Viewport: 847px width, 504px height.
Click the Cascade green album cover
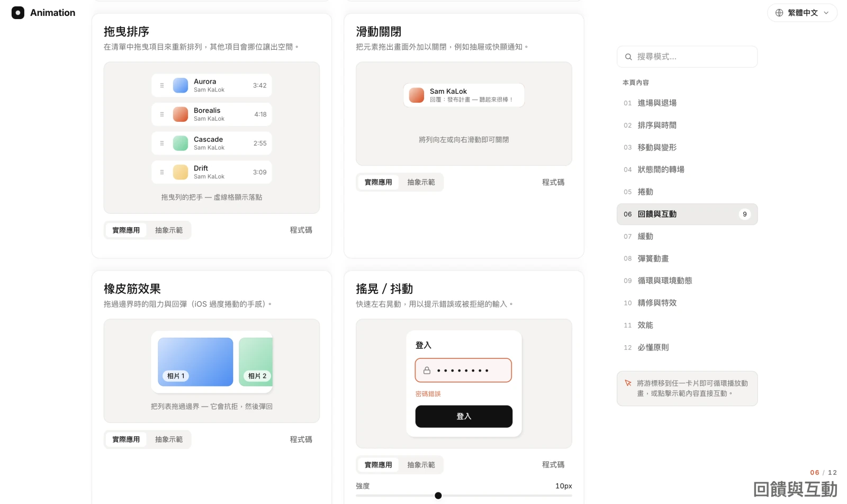(181, 143)
